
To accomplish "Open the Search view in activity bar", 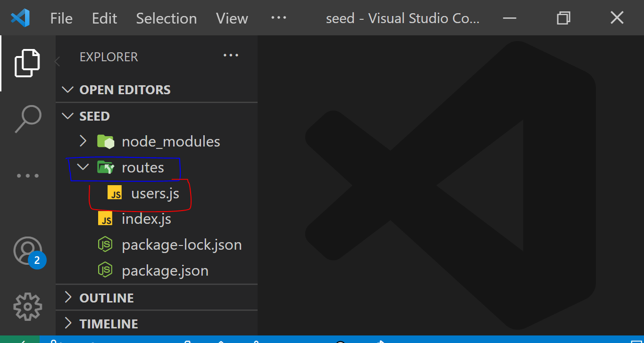I will (x=27, y=119).
